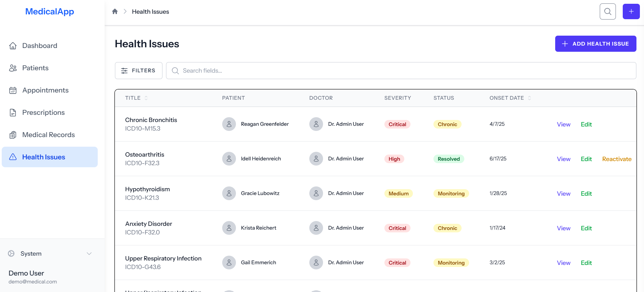The image size is (644, 292).
Task: Click Dr. Admin User avatar in Osteoarthritis row
Action: point(316,159)
